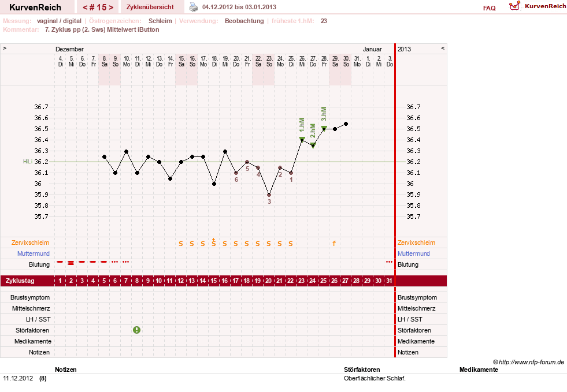Click the lowest temperature point labeled 3
Screen dimensions: 567x392
(x=269, y=195)
